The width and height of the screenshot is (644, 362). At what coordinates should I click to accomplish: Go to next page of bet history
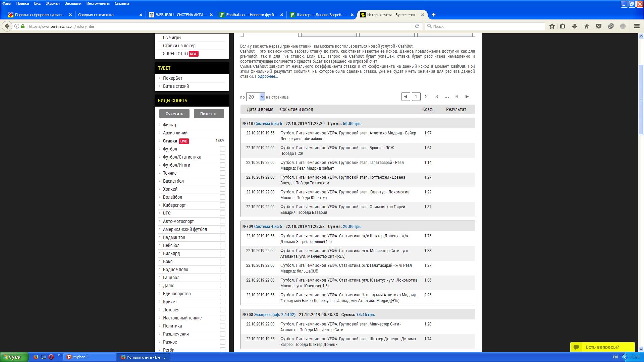point(467,97)
